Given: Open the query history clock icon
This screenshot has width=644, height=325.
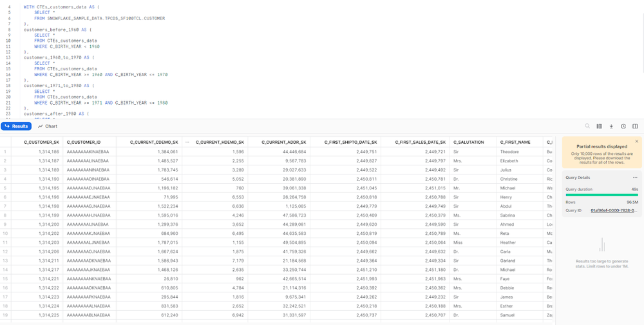Looking at the screenshot, I should [623, 126].
